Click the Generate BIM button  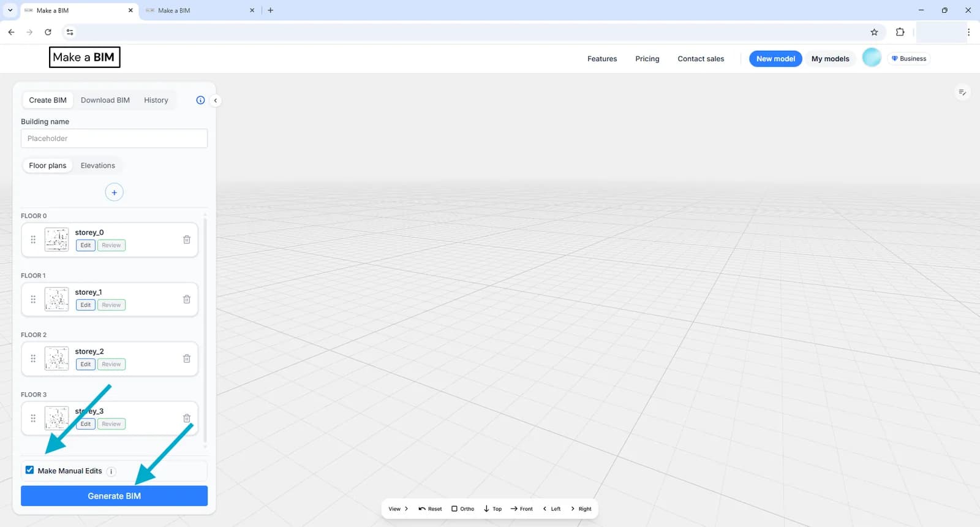[x=114, y=496]
